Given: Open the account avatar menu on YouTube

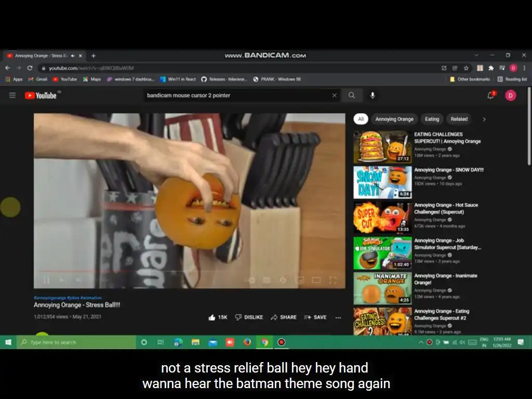Looking at the screenshot, I should click(x=511, y=96).
